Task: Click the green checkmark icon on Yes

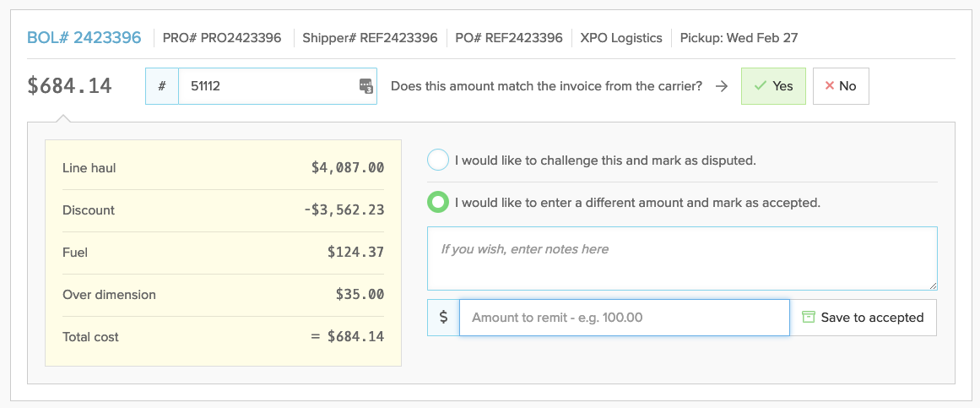Action: [x=760, y=86]
